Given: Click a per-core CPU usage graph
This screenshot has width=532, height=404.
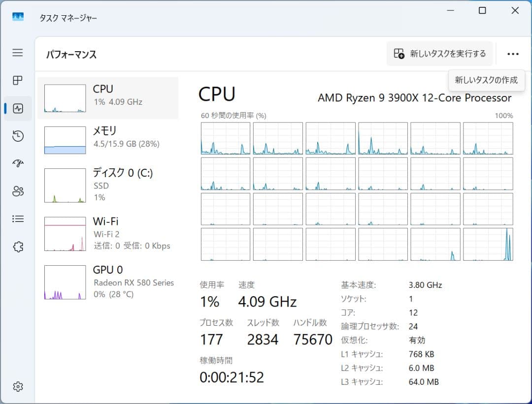Looking at the screenshot, I should pos(225,138).
